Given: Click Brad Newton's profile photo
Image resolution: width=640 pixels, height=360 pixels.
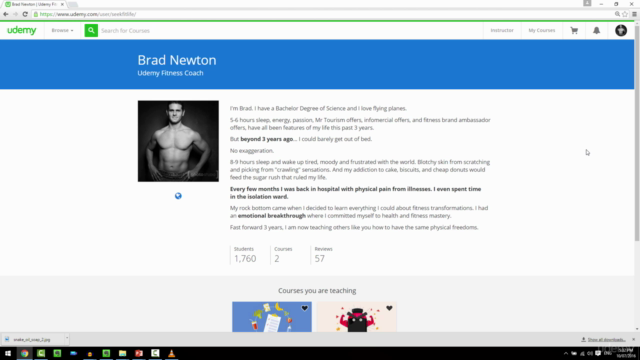Looking at the screenshot, I should pyautogui.click(x=178, y=141).
